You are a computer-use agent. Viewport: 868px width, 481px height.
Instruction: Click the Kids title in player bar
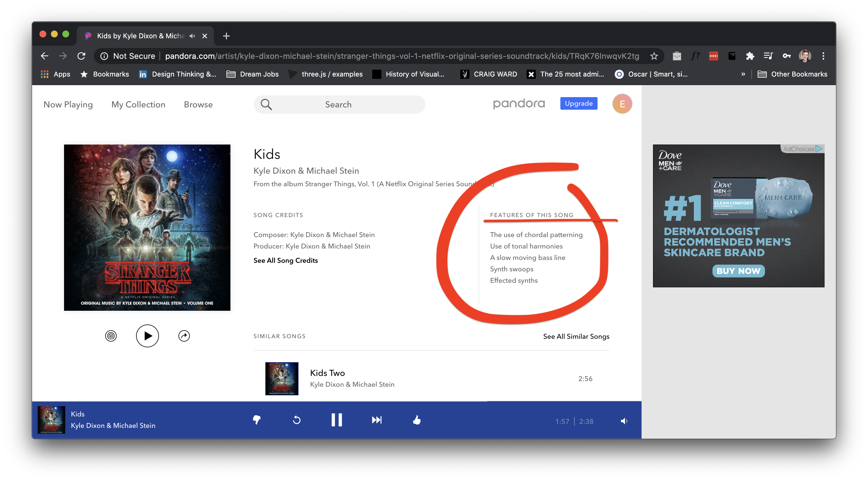click(x=77, y=414)
